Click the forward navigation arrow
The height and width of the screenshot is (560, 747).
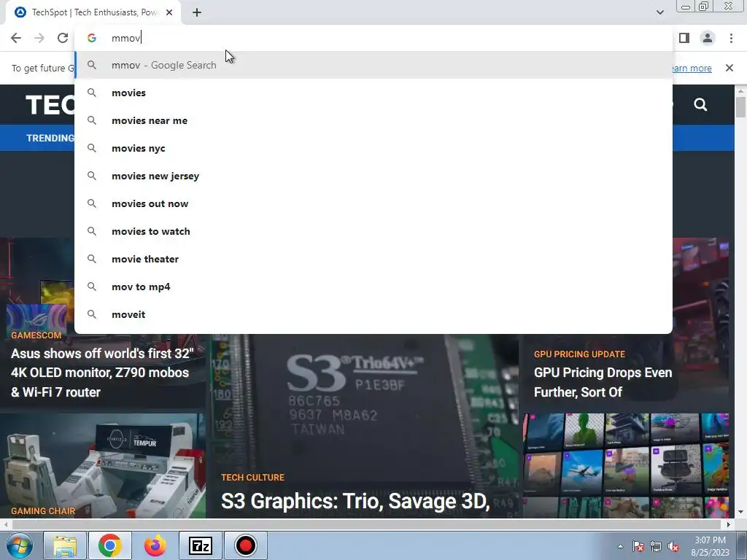(39, 38)
